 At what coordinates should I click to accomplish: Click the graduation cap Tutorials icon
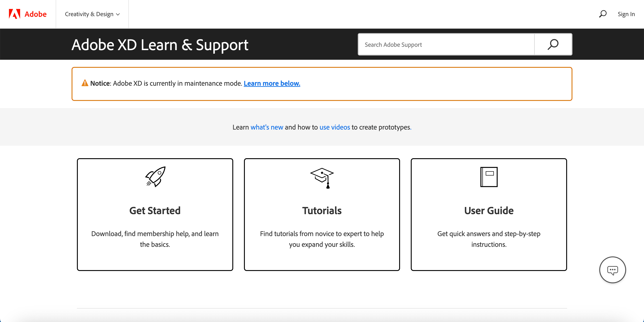pyautogui.click(x=322, y=178)
